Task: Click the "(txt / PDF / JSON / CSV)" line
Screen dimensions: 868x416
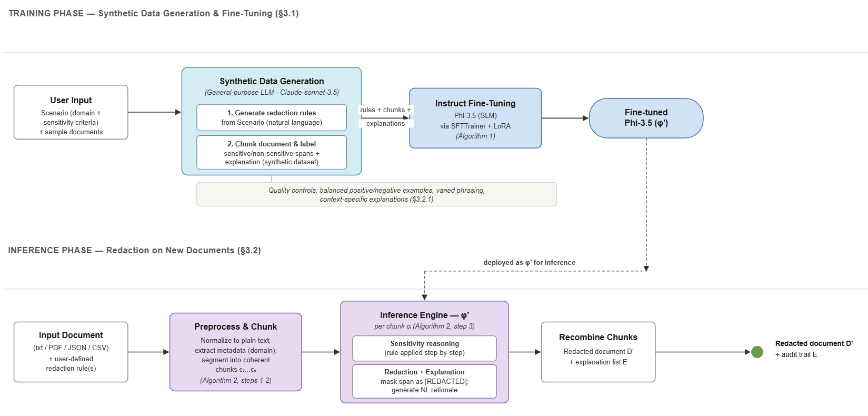Action: [x=71, y=348]
